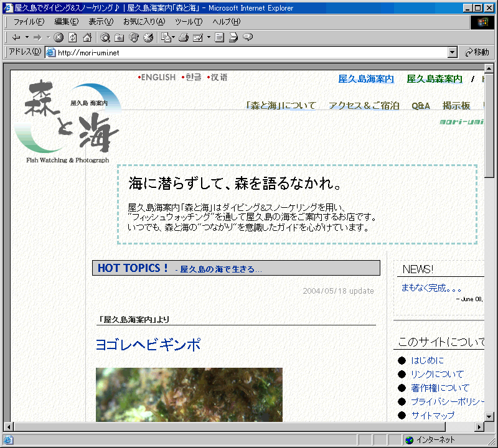Click the status bar page icon
This screenshot has width=498, height=448.
pyautogui.click(x=8, y=440)
